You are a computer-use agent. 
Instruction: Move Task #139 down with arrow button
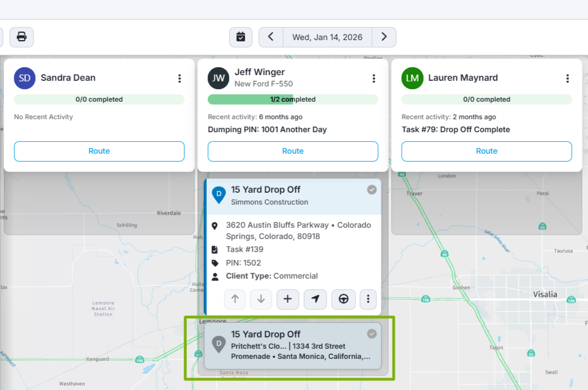point(261,299)
